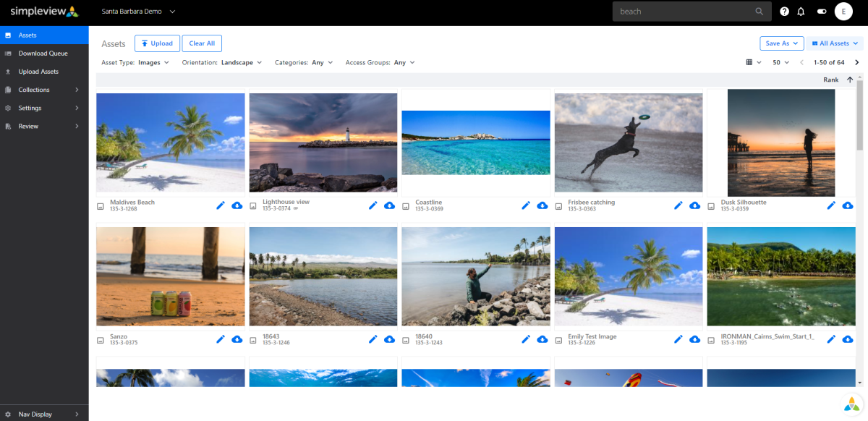Download the Emily Test Image asset
Screen dimensions: 868x421
pos(694,339)
